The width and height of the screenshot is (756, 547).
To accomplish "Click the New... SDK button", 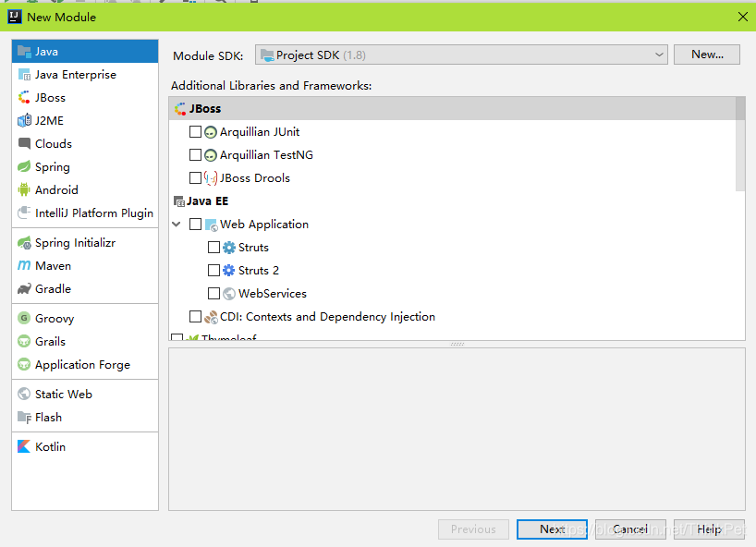I will tap(707, 55).
